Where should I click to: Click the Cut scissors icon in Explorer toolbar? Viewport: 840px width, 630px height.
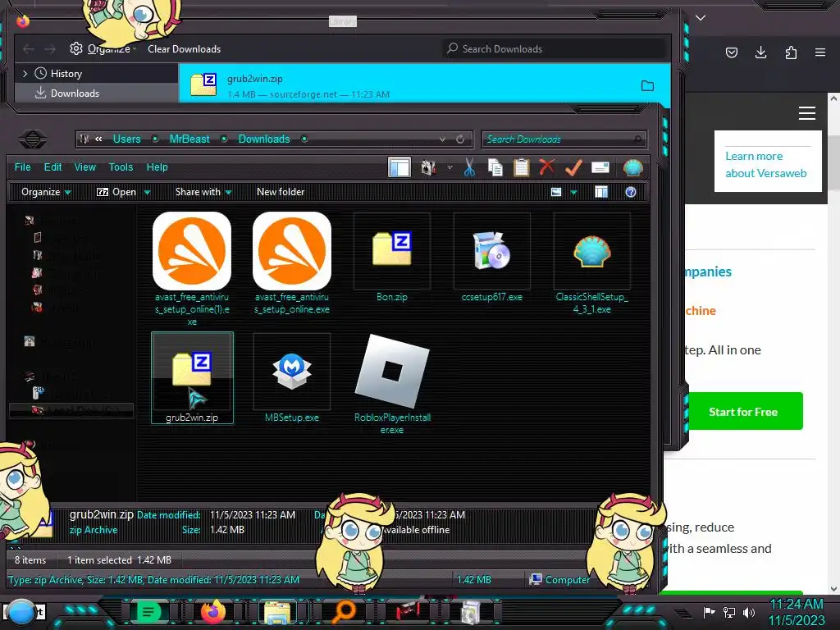pyautogui.click(x=469, y=167)
